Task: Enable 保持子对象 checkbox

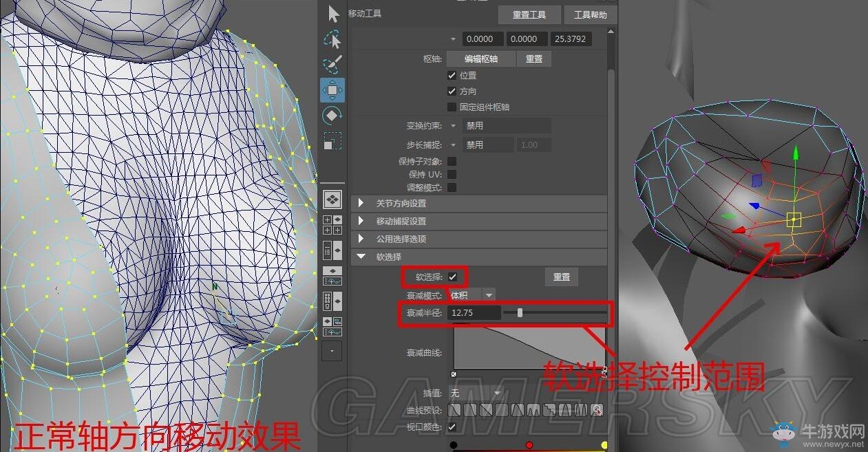Action: click(x=452, y=161)
